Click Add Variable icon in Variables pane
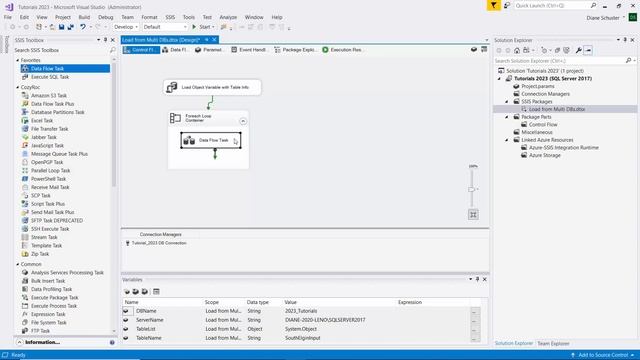The width and height of the screenshot is (640, 360). pos(127,291)
